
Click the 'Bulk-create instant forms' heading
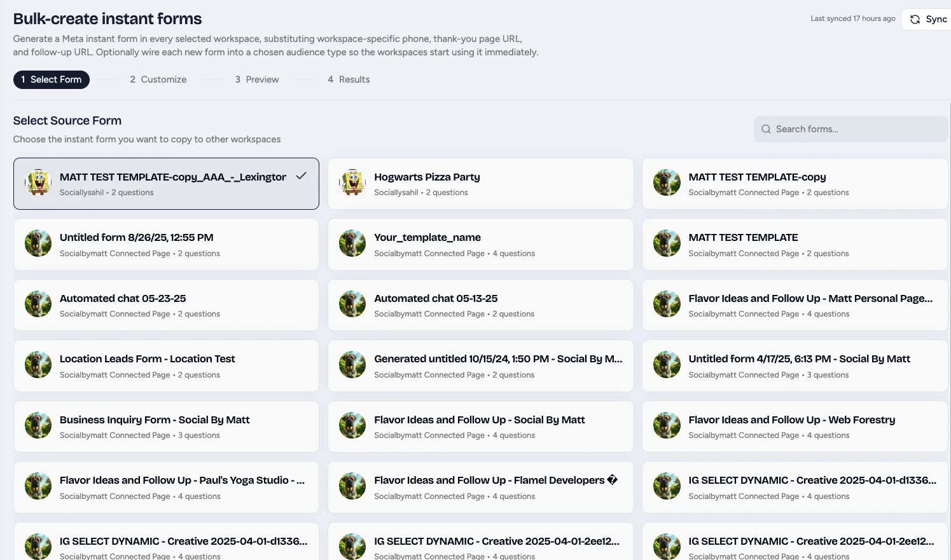coord(108,19)
